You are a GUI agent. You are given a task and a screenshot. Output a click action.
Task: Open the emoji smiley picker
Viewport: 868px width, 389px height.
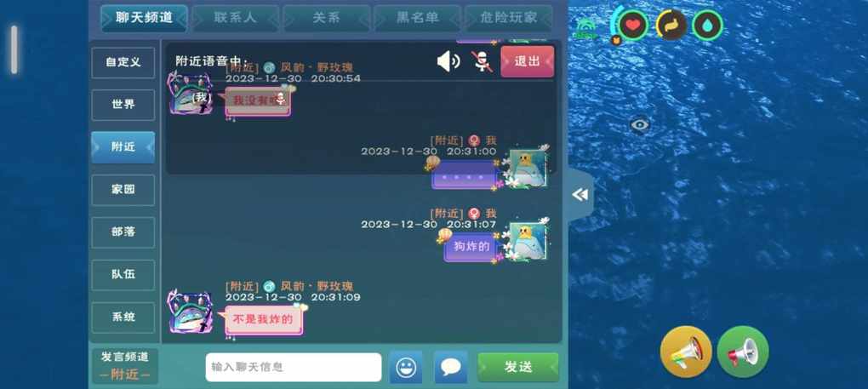(406, 367)
